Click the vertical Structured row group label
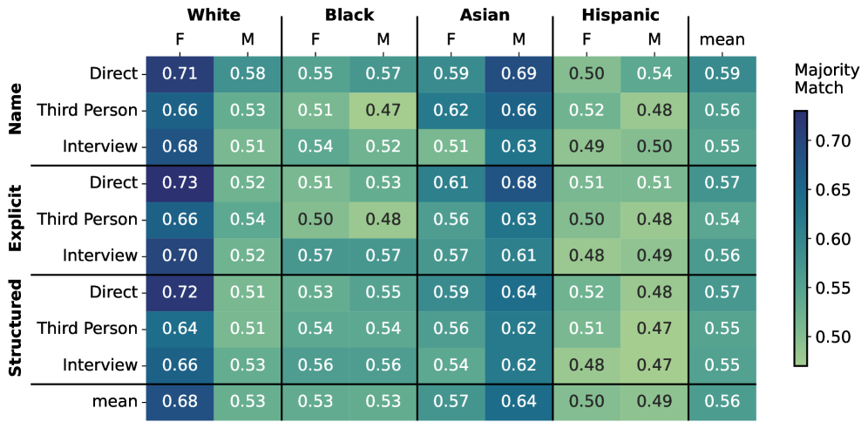Viewport: 868px width, 429px height. click(15, 329)
